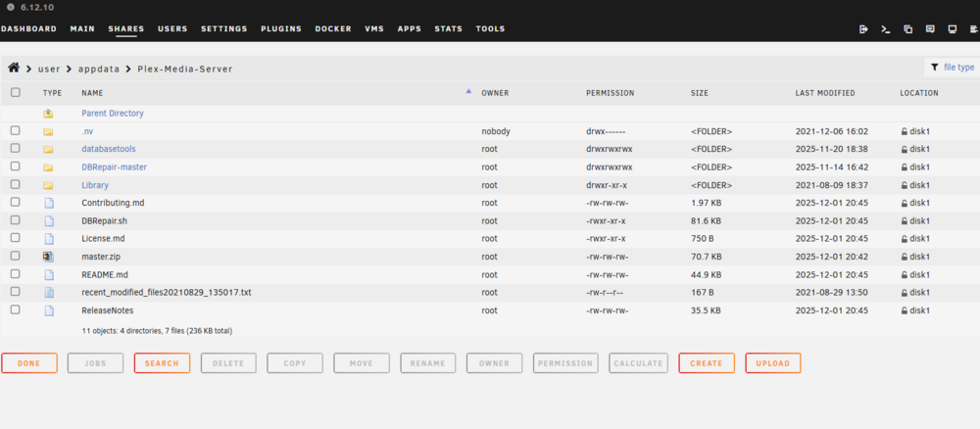This screenshot has height=429, width=980.
Task: Check the box for DBRepair-master folder
Action: [16, 167]
